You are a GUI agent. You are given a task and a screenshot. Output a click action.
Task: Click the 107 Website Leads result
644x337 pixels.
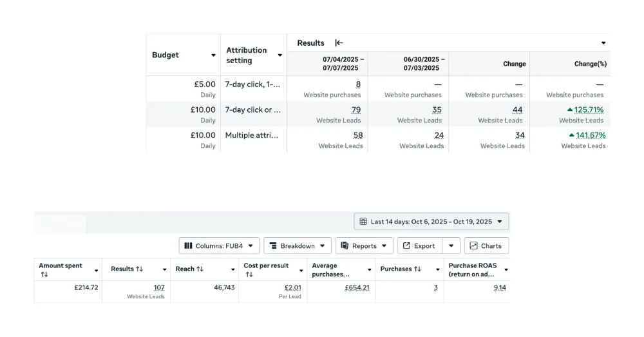click(x=159, y=287)
